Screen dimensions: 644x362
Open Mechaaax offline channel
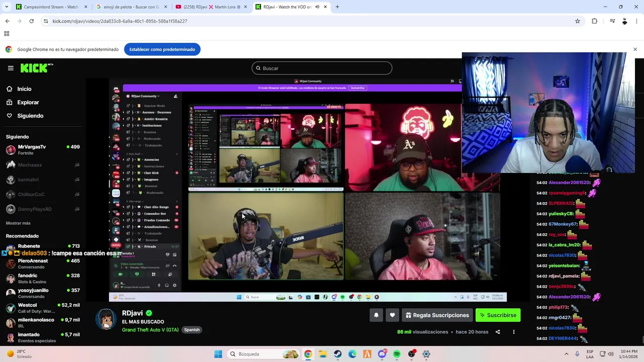tap(43, 165)
